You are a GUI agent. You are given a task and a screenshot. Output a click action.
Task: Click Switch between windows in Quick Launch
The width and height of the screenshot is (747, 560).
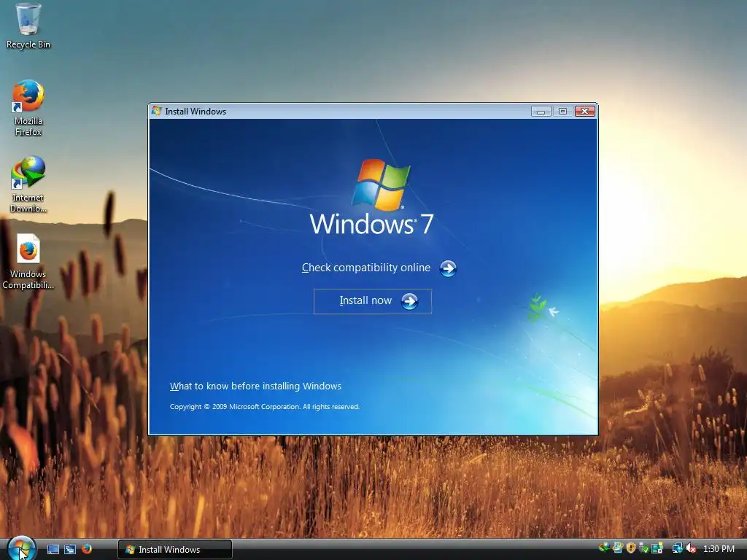(69, 549)
